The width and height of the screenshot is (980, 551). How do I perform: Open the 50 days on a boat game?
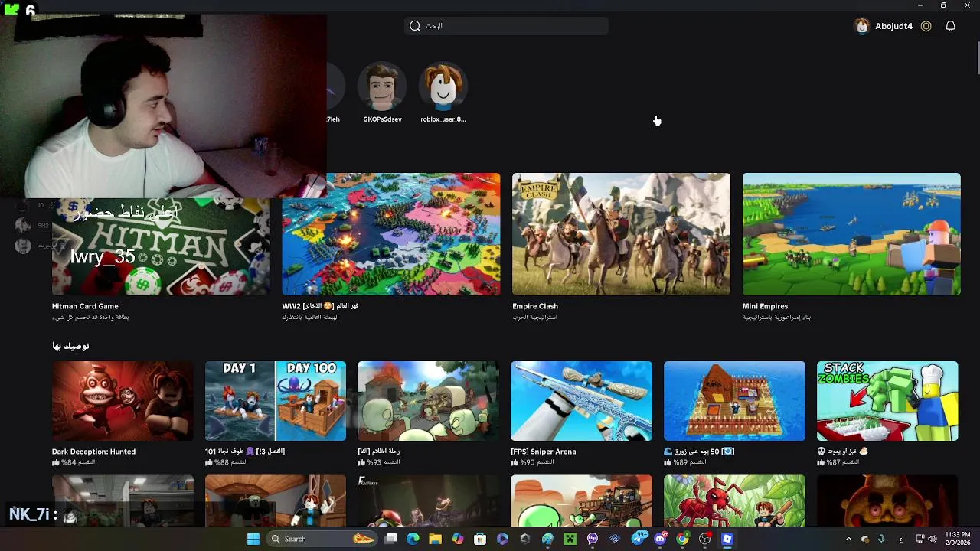click(734, 401)
